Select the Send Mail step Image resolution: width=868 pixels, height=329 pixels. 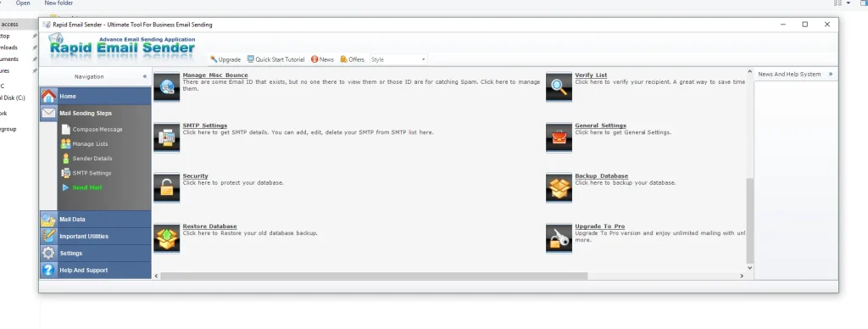point(87,187)
